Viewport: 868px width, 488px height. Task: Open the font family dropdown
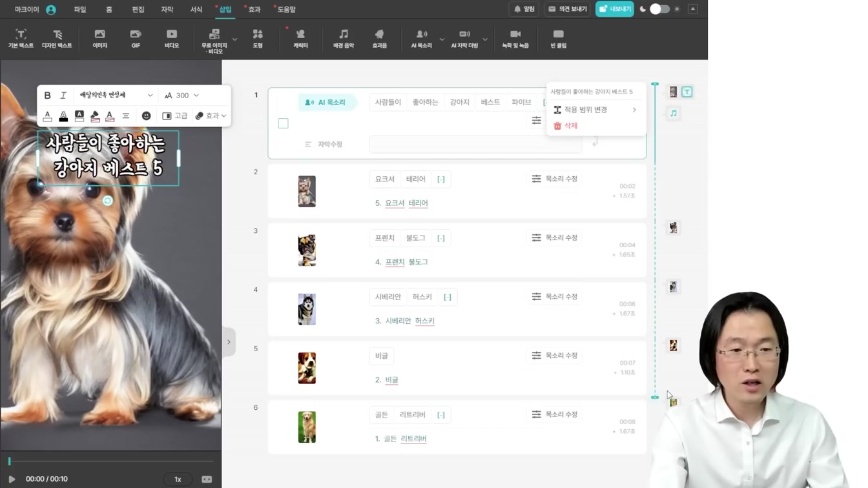(116, 96)
